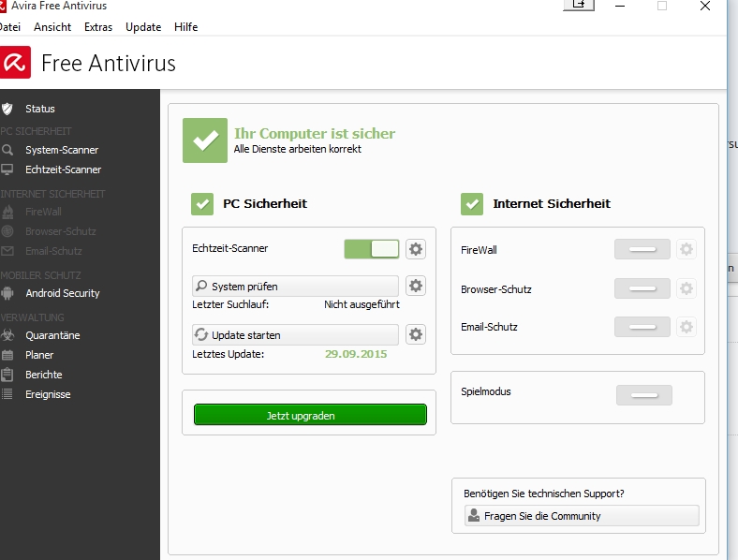Click the Android Security robot icon
Screen dimensions: 738x560
(7, 293)
